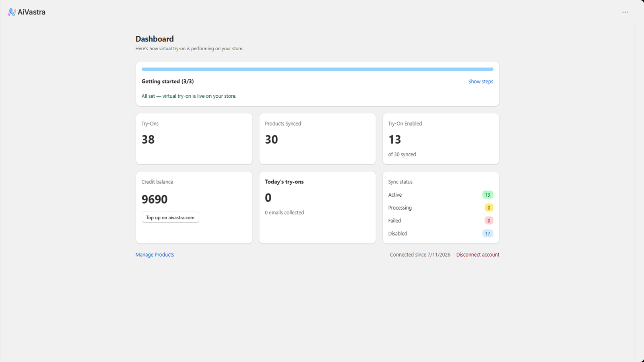Screen dimensions: 644x362
Task: Select the Try-On Enabled card
Action: [441, 139]
